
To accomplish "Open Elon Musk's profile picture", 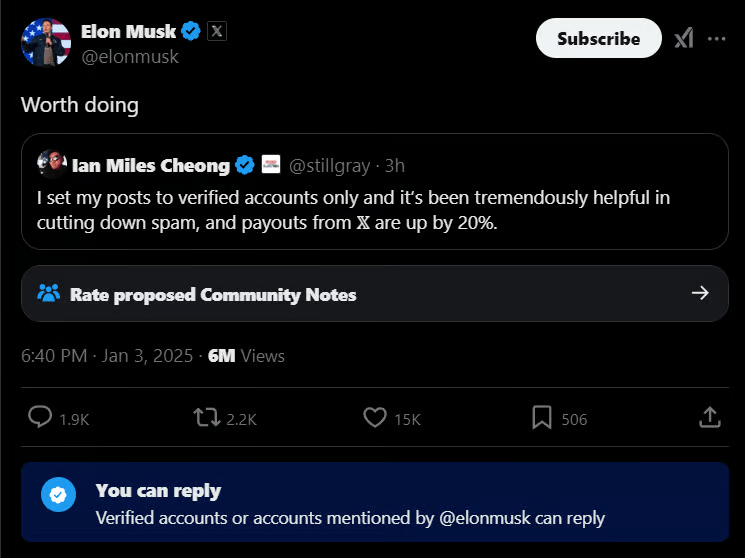I will point(46,43).
